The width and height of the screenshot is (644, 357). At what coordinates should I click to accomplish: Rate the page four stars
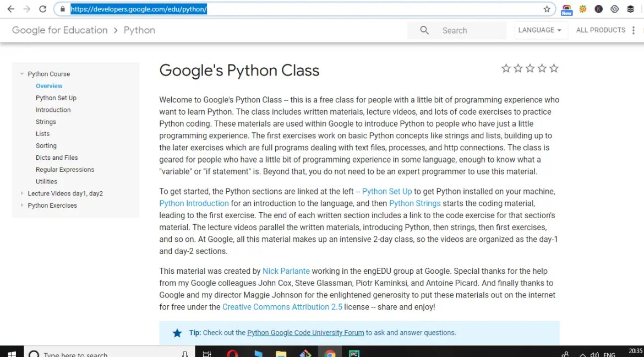tap(542, 68)
